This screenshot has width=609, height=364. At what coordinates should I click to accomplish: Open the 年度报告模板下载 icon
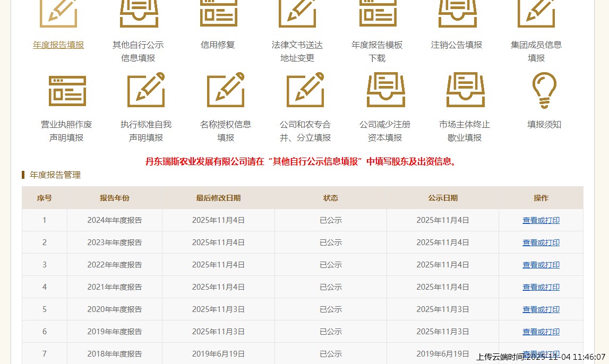coord(377,16)
